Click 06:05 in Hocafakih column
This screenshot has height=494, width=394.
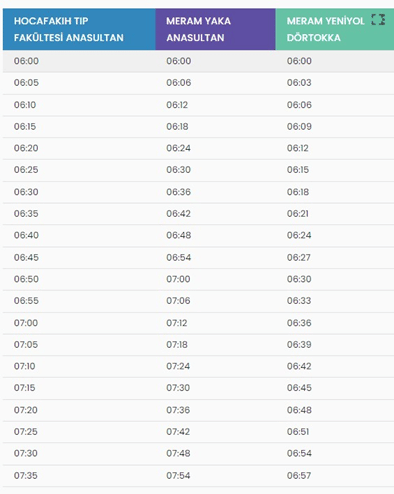pyautogui.click(x=26, y=83)
